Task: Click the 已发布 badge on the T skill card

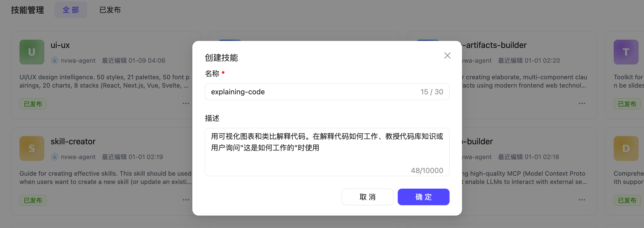Action: (x=627, y=104)
